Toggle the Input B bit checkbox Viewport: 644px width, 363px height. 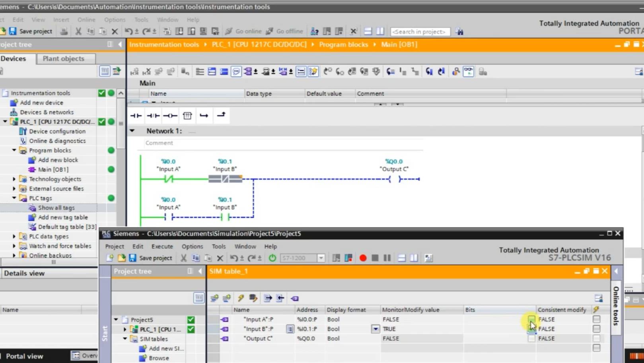[x=531, y=329]
